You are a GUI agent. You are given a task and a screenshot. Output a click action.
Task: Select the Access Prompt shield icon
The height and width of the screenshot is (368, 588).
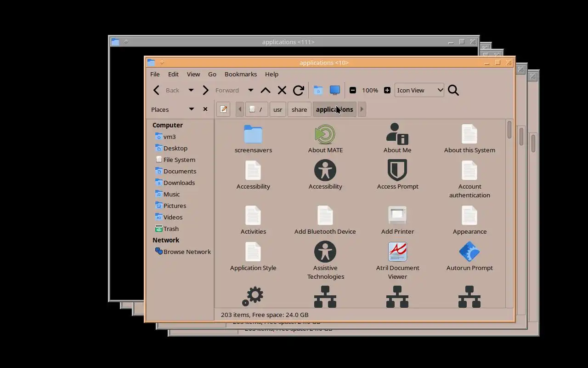397,170
